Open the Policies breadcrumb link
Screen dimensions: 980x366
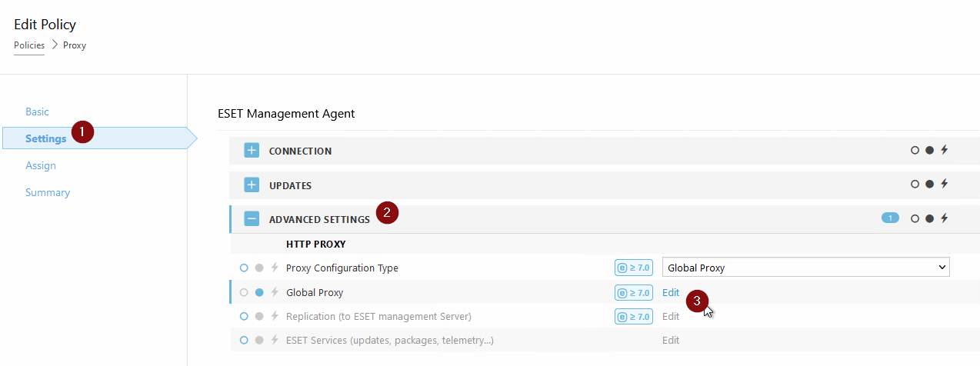pos(29,45)
